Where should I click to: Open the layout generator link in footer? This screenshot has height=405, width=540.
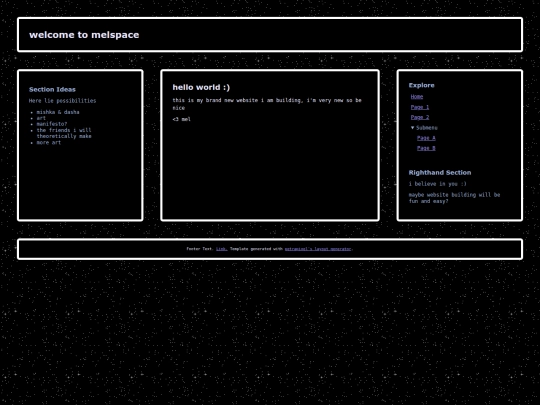point(318,249)
